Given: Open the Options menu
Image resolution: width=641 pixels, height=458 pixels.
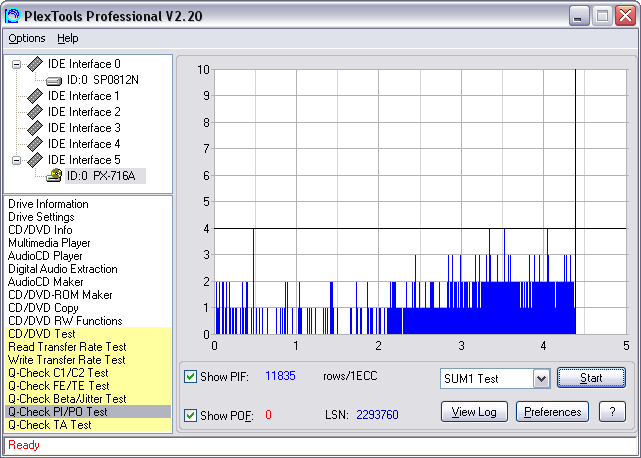Looking at the screenshot, I should tap(27, 38).
